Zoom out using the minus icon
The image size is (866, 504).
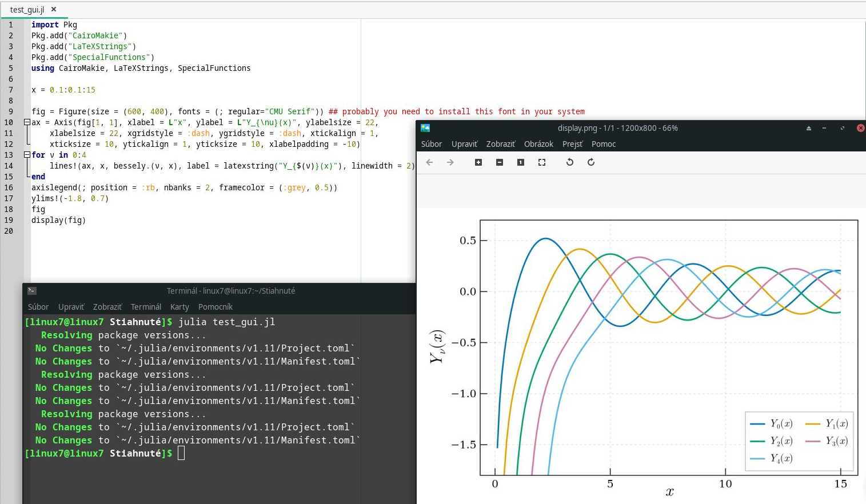[x=500, y=162]
